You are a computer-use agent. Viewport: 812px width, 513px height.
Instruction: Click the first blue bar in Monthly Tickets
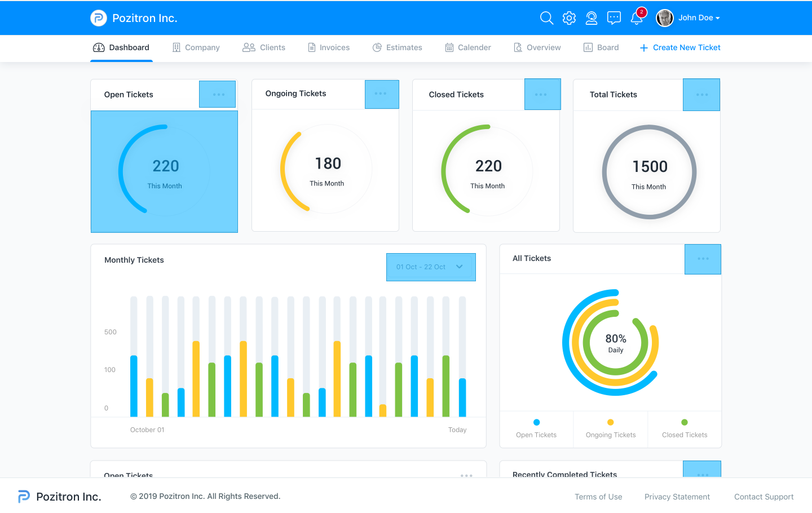pos(134,386)
